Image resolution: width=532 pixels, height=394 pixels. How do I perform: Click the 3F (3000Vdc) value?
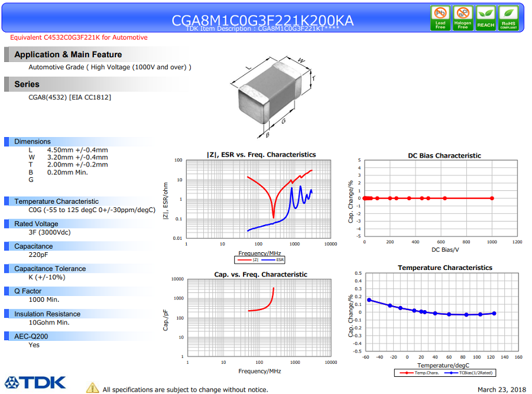click(50, 232)
